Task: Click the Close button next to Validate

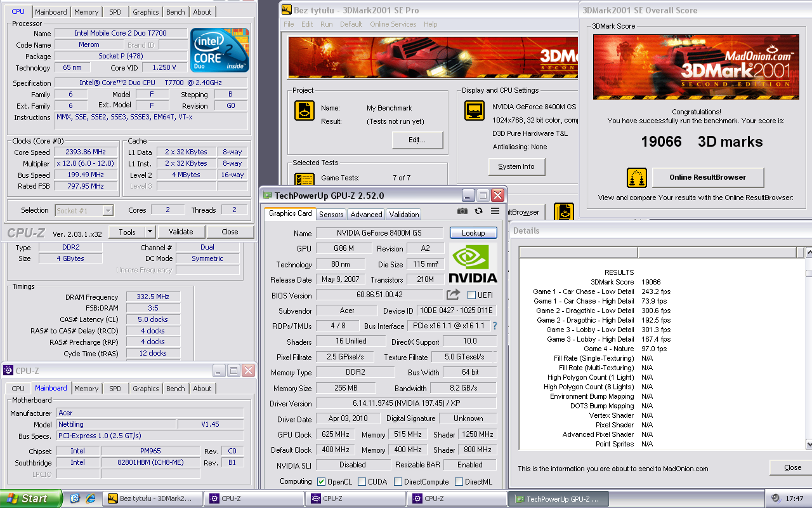Action: coord(230,232)
